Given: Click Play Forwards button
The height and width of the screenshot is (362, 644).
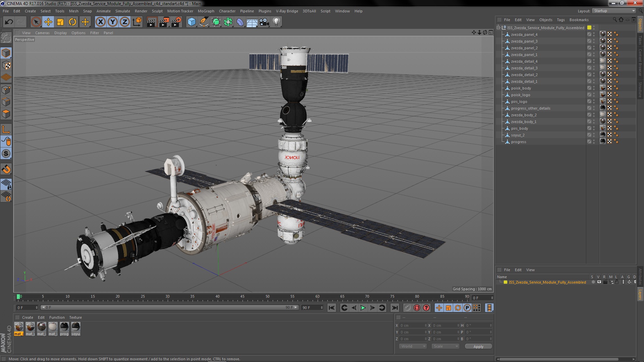Looking at the screenshot, I should click(363, 308).
